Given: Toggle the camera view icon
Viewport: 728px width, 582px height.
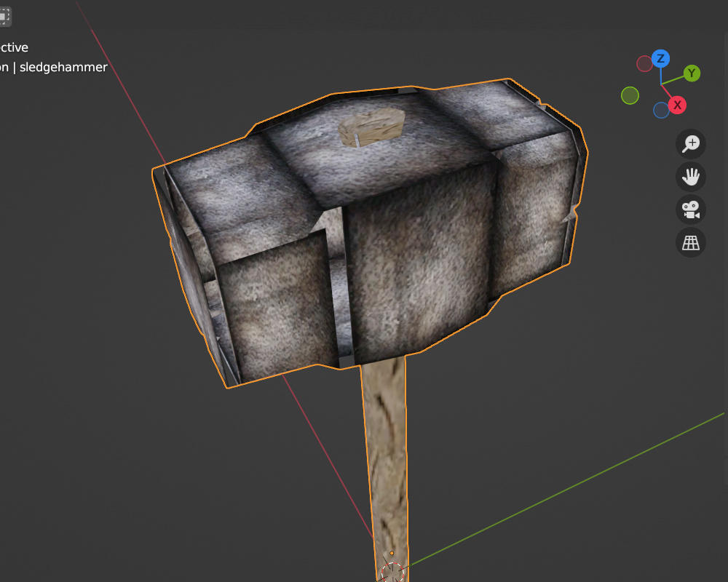Looking at the screenshot, I should [x=690, y=210].
